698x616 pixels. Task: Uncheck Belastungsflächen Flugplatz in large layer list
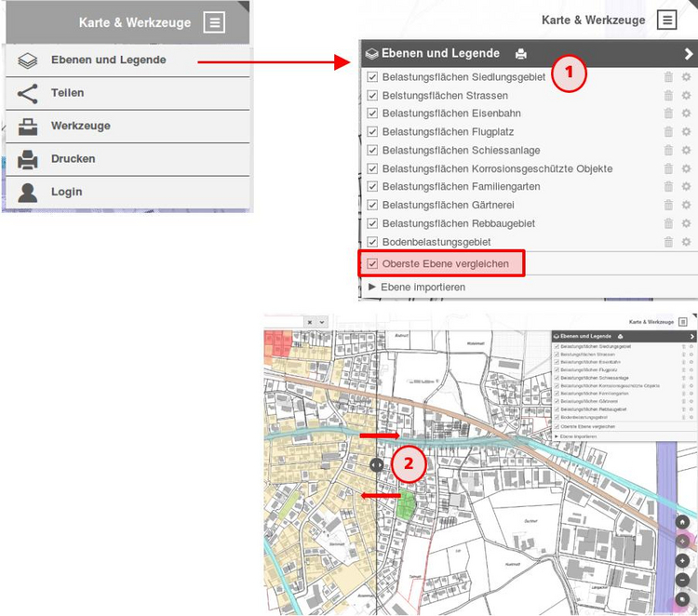tap(372, 132)
